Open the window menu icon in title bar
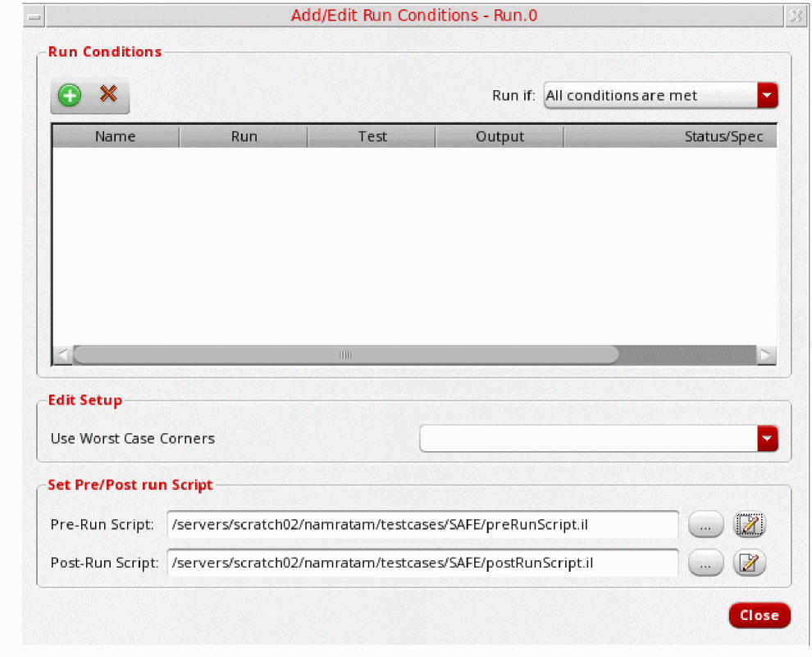 [34, 16]
